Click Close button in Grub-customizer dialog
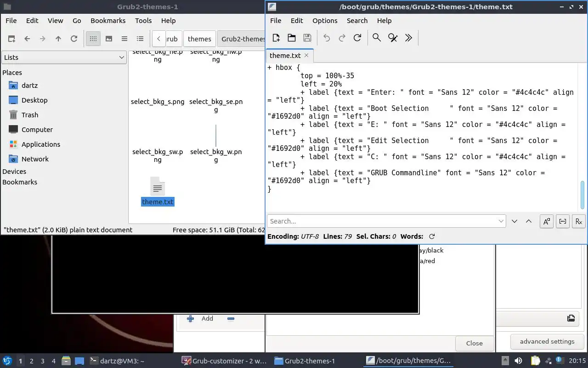The width and height of the screenshot is (588, 368). pyautogui.click(x=474, y=343)
